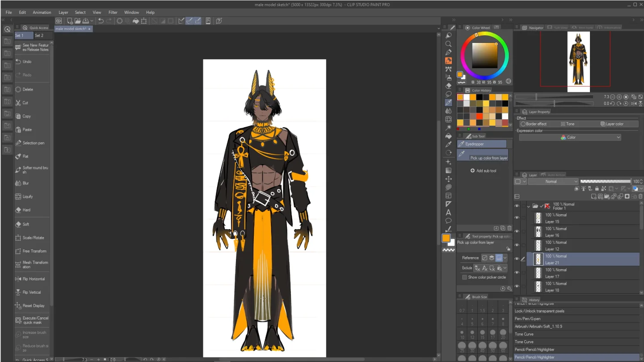Click Mesh Transformation in Quick Access
Viewport: 644px width, 362px height.
(32, 265)
